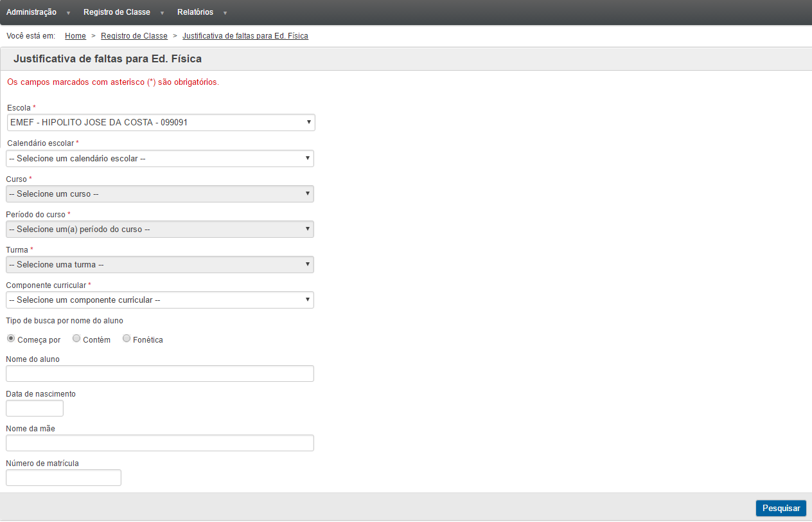Open Justificativa de faltas breadcrumb link

coord(245,36)
